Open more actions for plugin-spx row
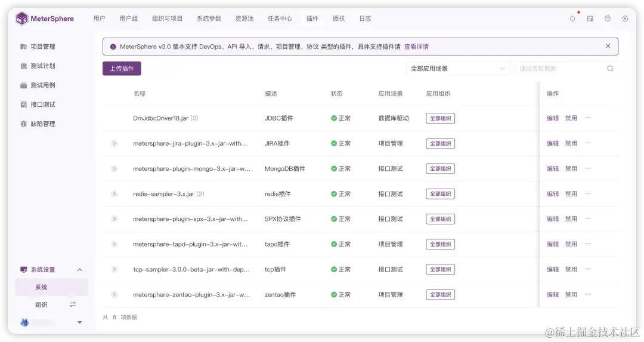Viewport: 644px width, 342px height. (x=588, y=218)
